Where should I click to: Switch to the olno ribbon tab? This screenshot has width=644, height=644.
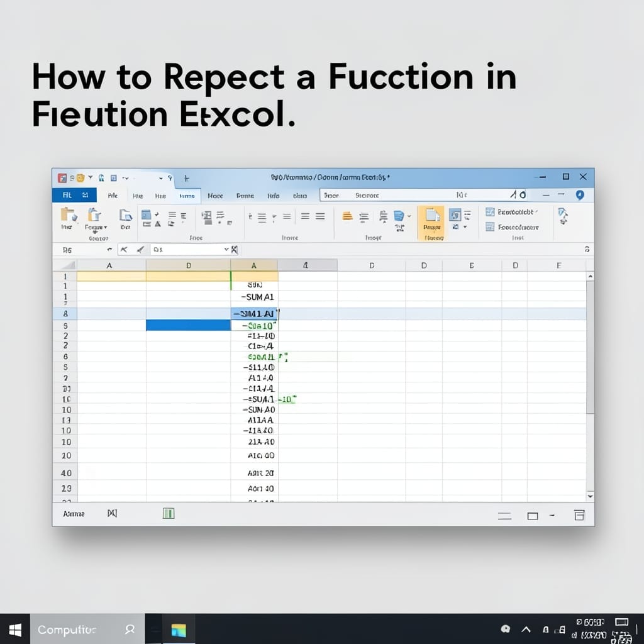click(300, 196)
